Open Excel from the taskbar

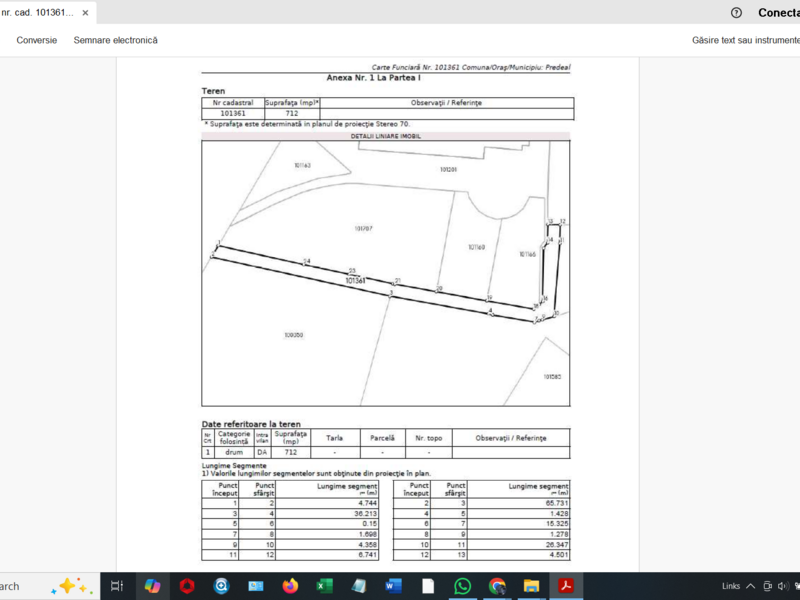click(x=324, y=586)
